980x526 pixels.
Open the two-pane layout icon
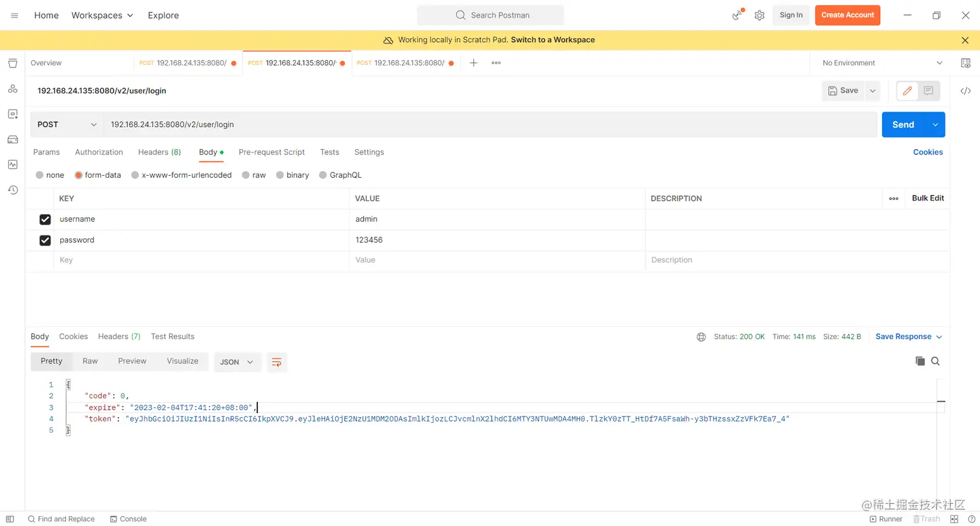954,519
